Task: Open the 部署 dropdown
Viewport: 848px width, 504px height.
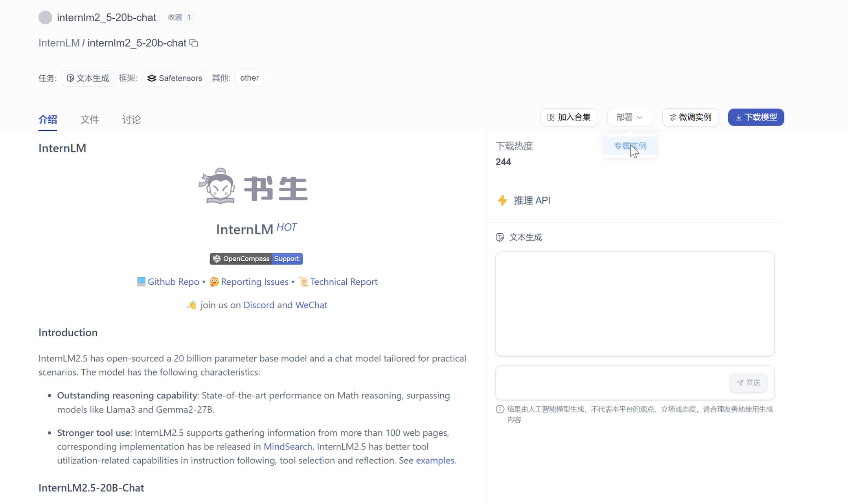Action: point(629,117)
